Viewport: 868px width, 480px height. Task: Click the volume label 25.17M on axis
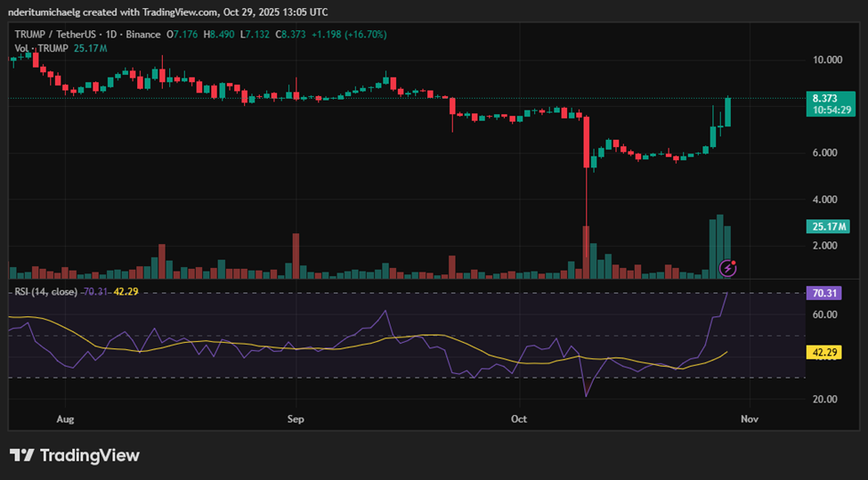pyautogui.click(x=828, y=226)
